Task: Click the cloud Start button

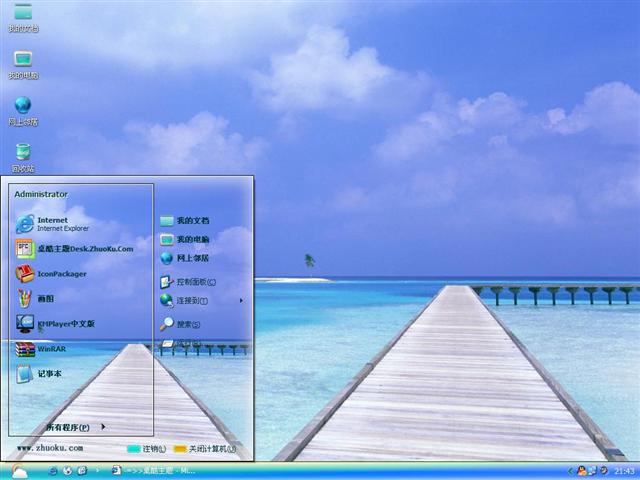Action: pos(19,471)
